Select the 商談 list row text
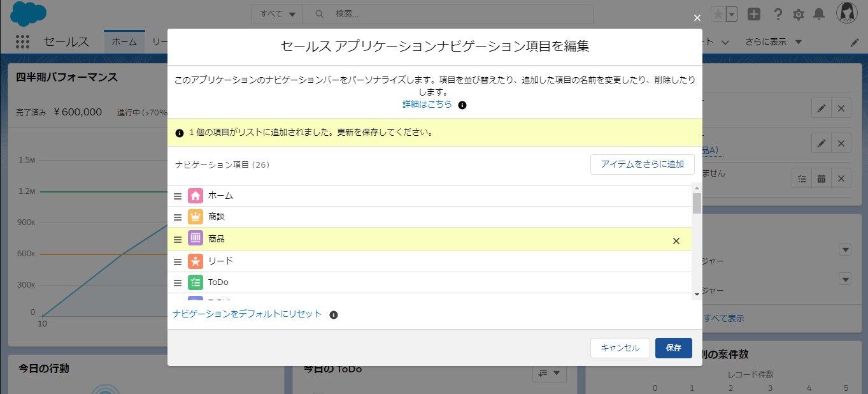 click(x=217, y=217)
